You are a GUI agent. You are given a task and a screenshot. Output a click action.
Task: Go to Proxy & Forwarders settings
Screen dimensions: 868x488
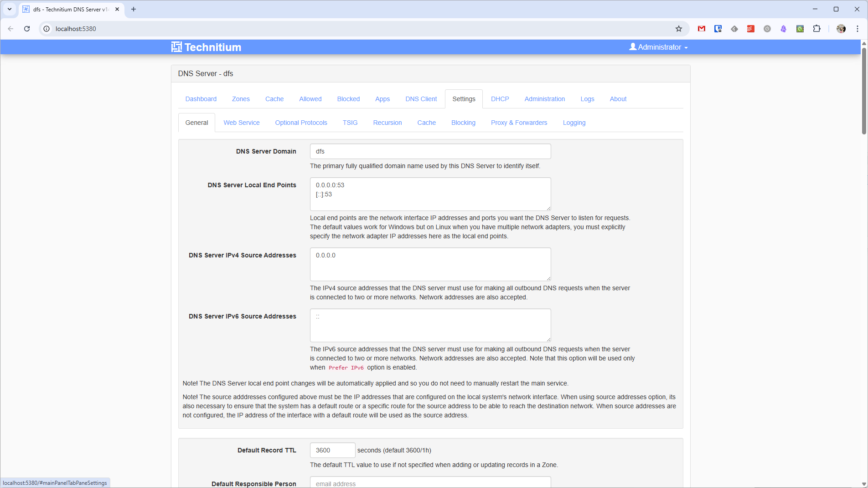[519, 123]
